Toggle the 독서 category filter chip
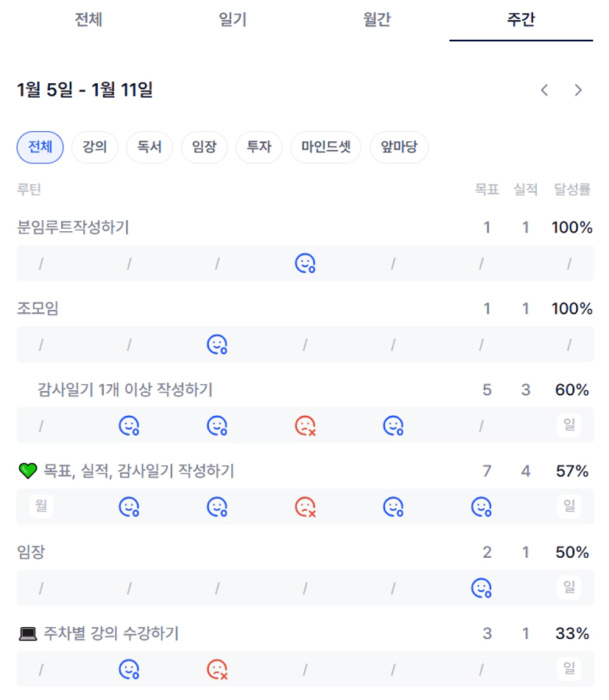 pos(149,147)
